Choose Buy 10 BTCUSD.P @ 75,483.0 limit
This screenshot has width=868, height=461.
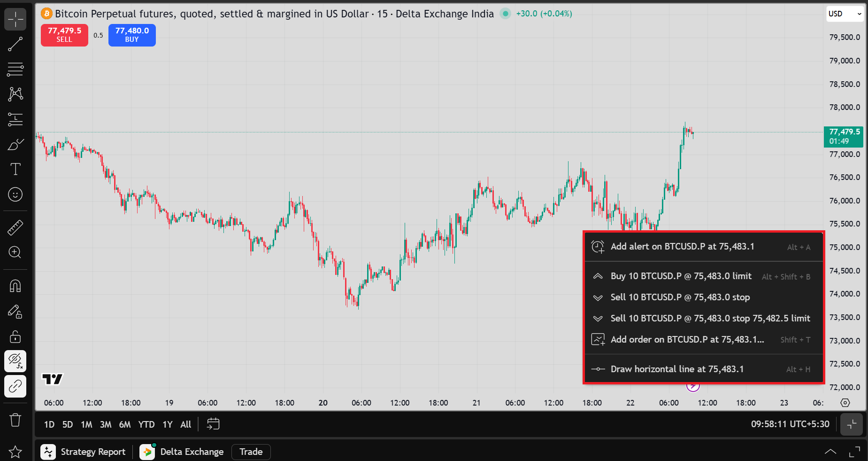(704, 276)
